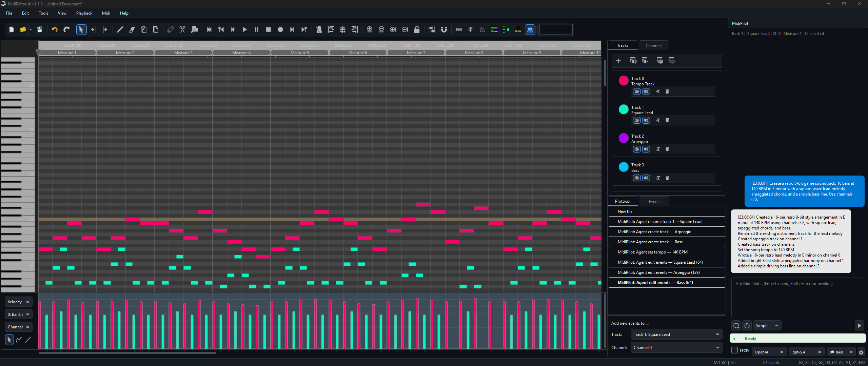The height and width of the screenshot is (366, 868).
Task: Expand the Simple mode dropdown
Action: pos(767,326)
